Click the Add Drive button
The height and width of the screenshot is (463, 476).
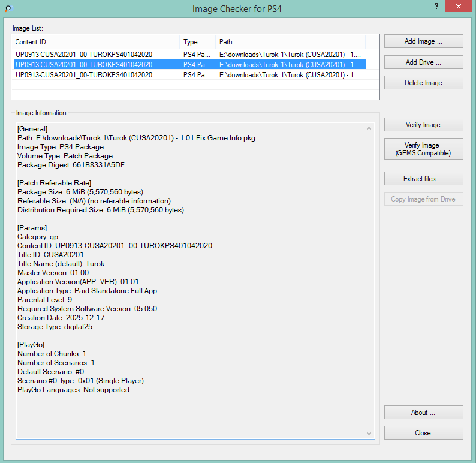coord(423,62)
